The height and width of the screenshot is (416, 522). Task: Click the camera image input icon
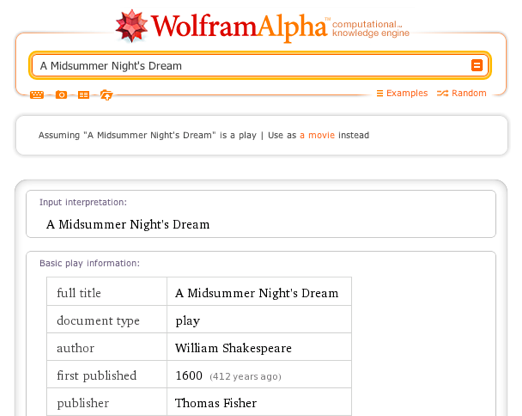point(61,95)
